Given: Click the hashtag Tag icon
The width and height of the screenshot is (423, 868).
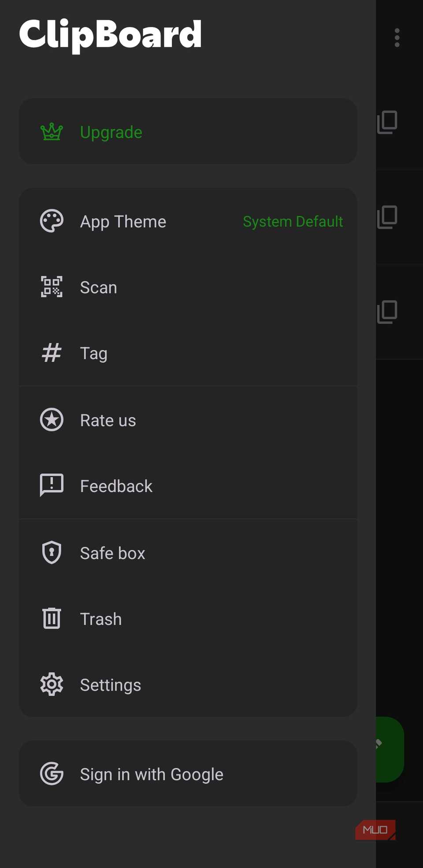Looking at the screenshot, I should 51,352.
